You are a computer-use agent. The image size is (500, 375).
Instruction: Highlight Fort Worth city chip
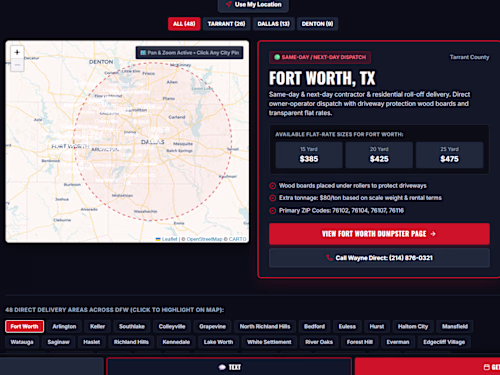coord(24,327)
